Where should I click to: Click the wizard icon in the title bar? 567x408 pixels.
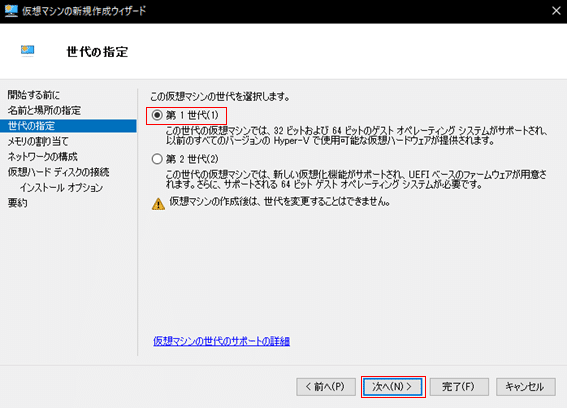click(11, 11)
